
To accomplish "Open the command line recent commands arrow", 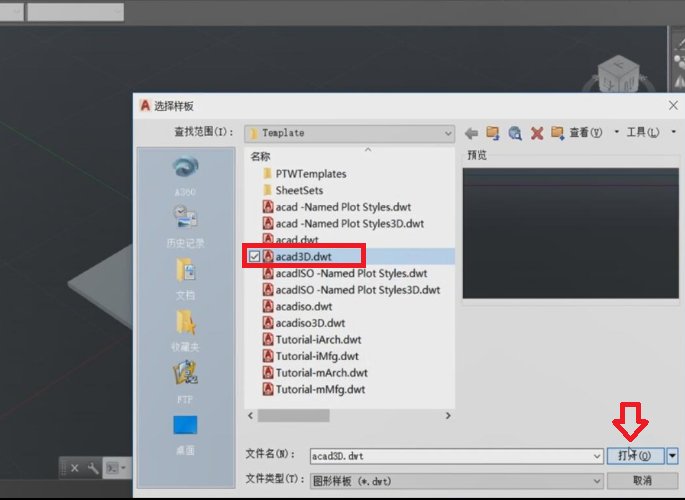I will pyautogui.click(x=123, y=468).
